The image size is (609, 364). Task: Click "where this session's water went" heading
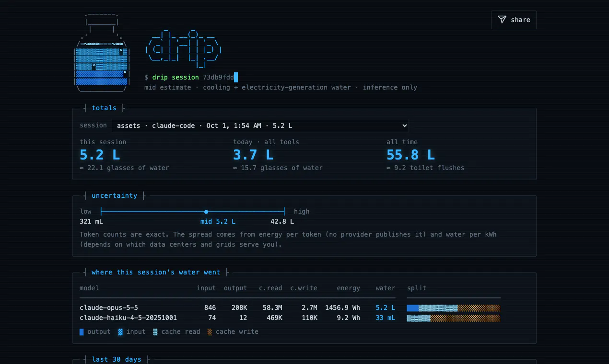156,273
